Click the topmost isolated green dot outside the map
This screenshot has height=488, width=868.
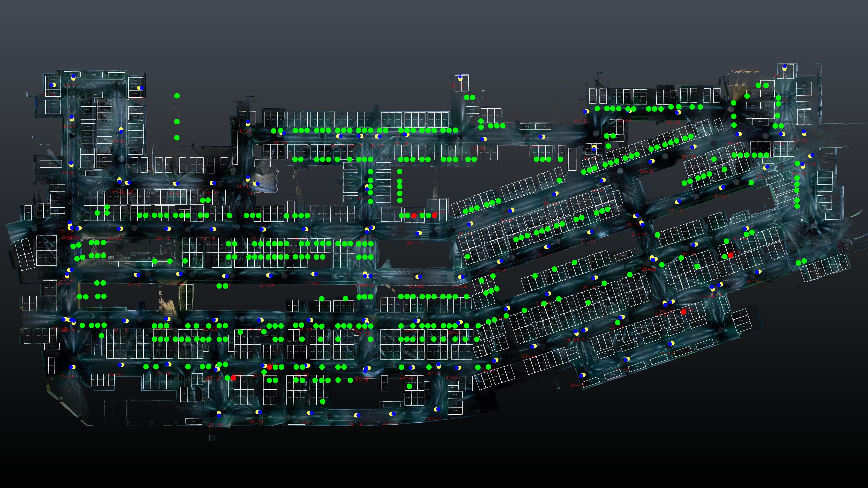tap(177, 96)
